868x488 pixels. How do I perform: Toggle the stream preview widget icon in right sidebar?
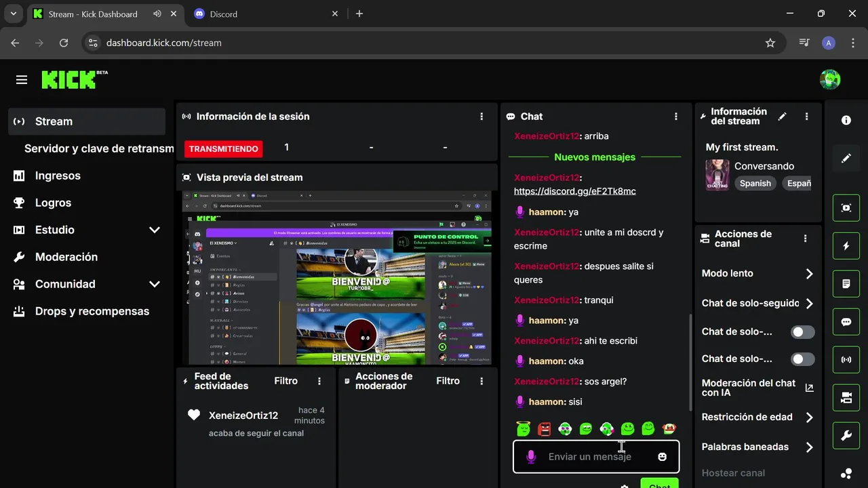click(x=846, y=208)
